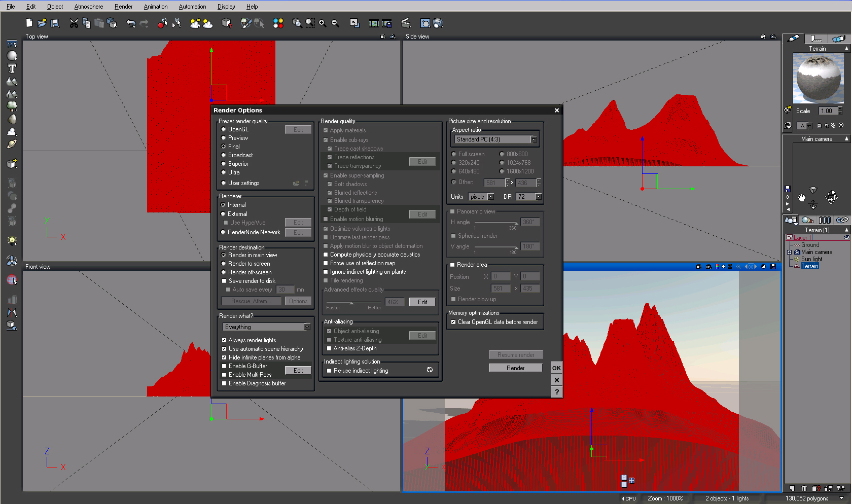This screenshot has height=504, width=852.
Task: Open the pixels units dropdown
Action: (x=481, y=197)
